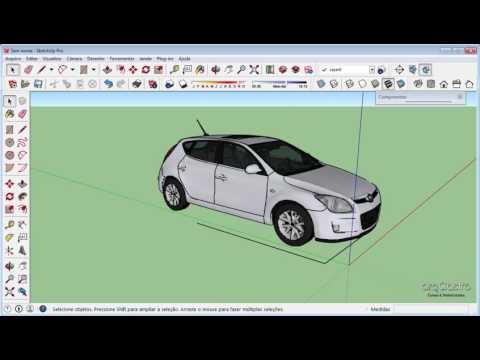The height and width of the screenshot is (360, 480).
Task: Switch to Wireframe face style
Action: [350, 84]
